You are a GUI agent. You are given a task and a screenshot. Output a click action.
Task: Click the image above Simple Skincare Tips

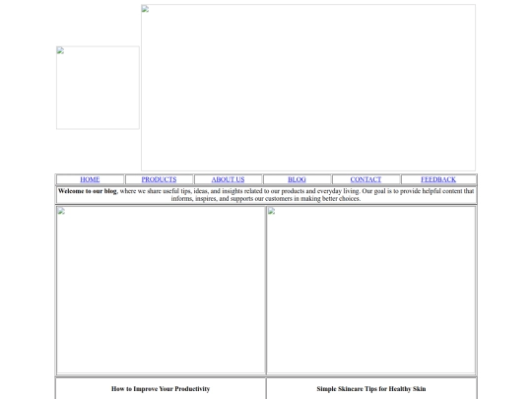click(371, 290)
